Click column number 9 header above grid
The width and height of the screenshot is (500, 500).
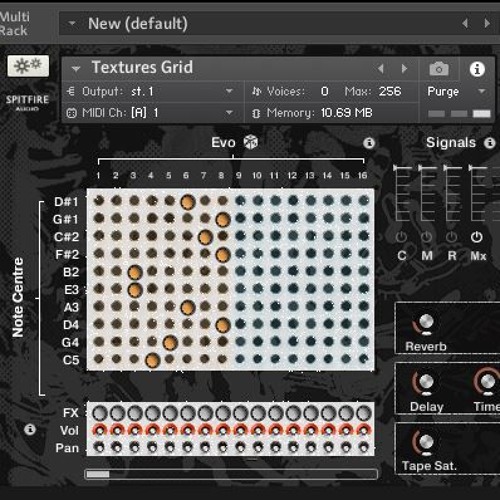click(239, 175)
